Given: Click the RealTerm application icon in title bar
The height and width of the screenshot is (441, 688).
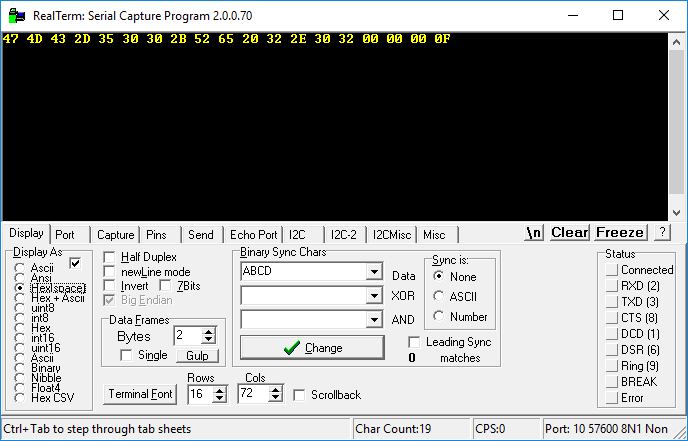Looking at the screenshot, I should pos(17,16).
